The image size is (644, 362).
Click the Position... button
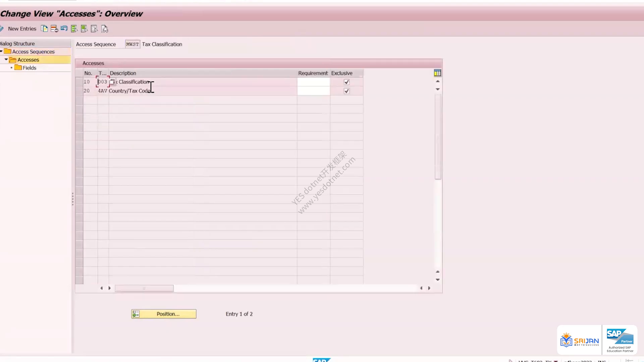[x=164, y=314]
